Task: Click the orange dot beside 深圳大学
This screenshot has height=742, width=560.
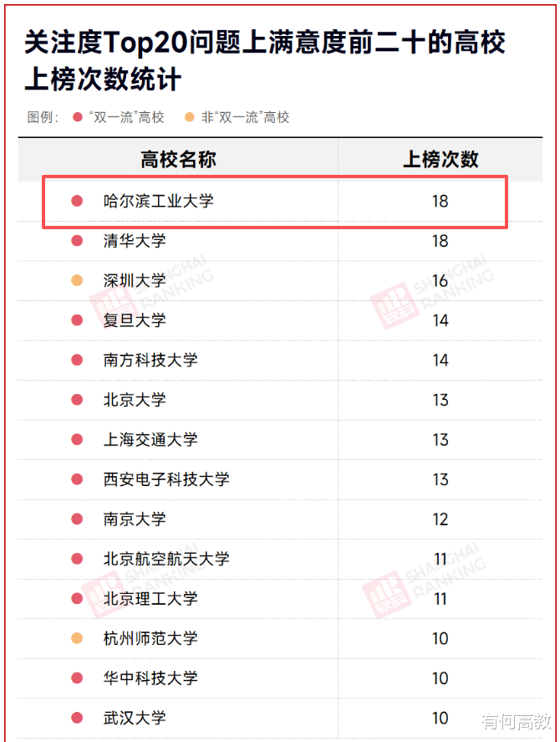Action: tap(77, 280)
